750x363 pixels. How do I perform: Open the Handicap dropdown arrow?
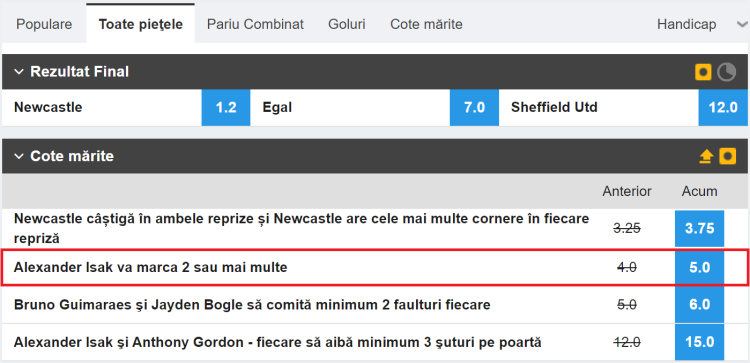point(742,24)
